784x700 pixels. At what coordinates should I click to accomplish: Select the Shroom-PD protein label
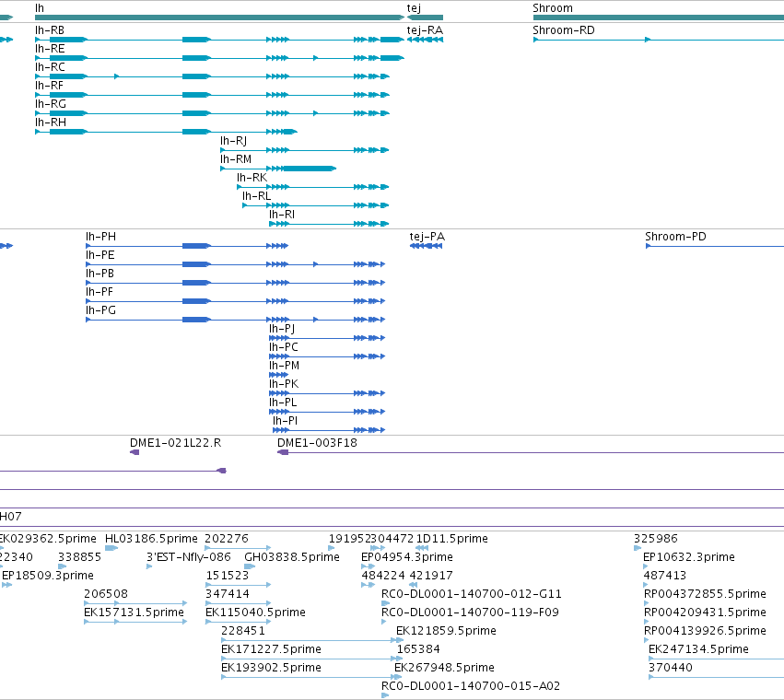pyautogui.click(x=675, y=237)
